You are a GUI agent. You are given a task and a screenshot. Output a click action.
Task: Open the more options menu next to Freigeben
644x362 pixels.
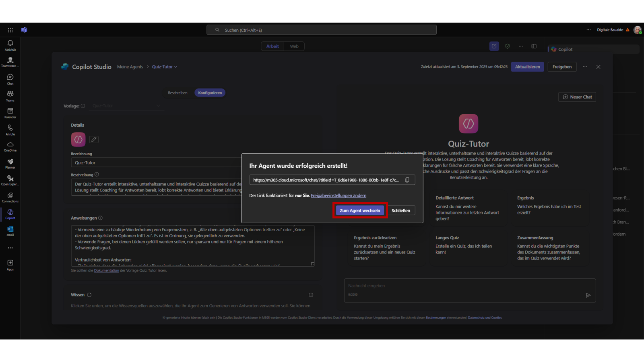[x=585, y=67]
